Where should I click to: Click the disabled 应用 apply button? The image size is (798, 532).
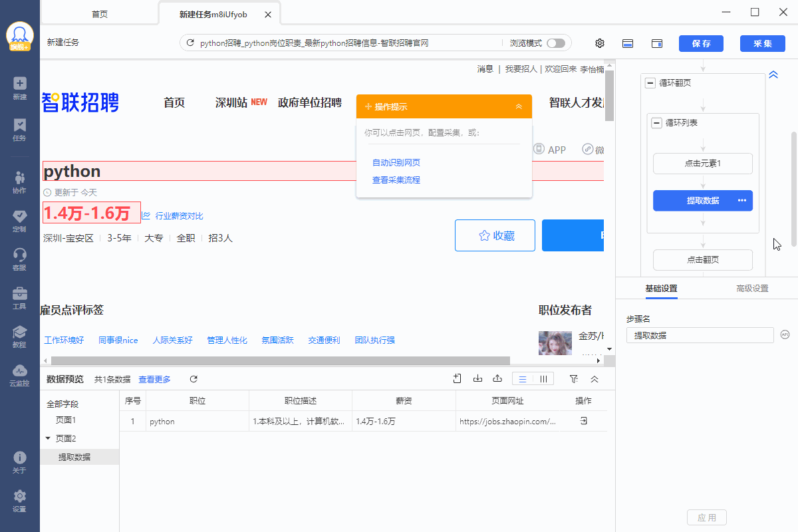pyautogui.click(x=707, y=517)
